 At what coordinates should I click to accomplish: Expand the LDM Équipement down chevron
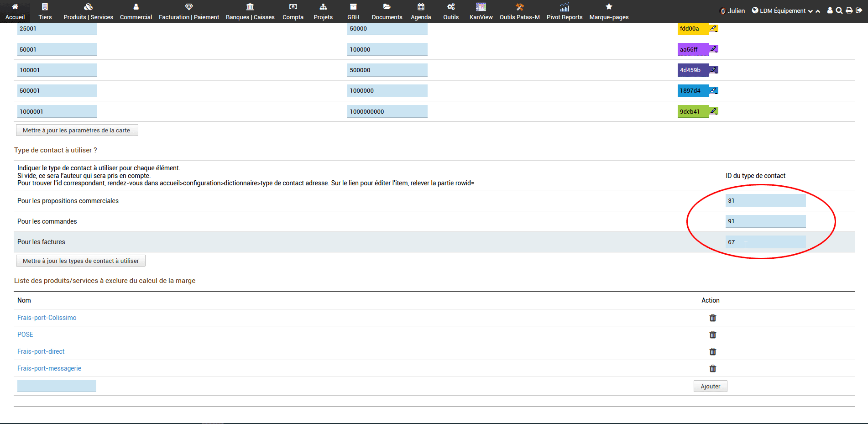click(x=810, y=11)
